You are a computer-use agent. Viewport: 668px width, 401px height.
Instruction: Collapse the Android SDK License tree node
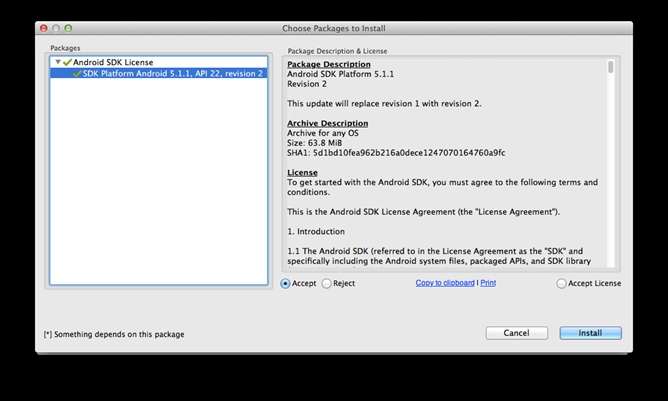[x=58, y=62]
